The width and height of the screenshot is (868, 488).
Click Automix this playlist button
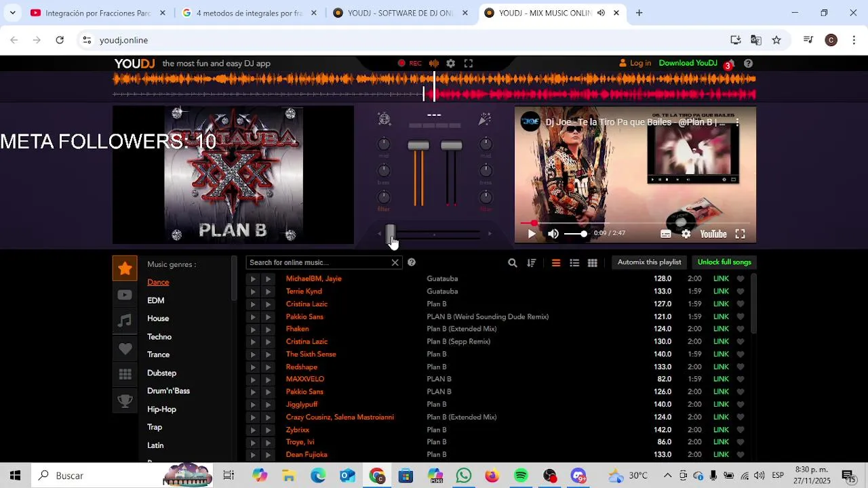(649, 262)
